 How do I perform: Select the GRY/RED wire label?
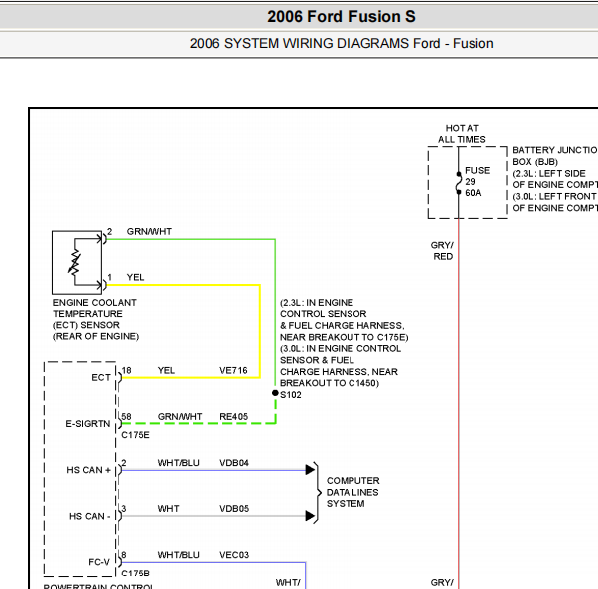(442, 251)
